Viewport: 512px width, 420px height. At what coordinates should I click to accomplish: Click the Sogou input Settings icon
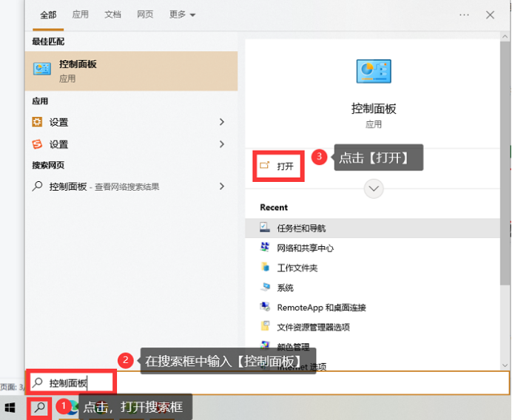tap(37, 144)
